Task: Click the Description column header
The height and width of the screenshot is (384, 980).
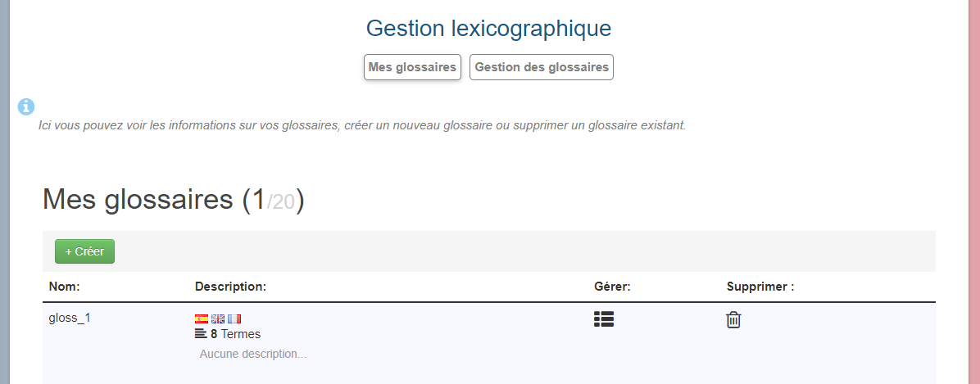Action: click(x=230, y=287)
